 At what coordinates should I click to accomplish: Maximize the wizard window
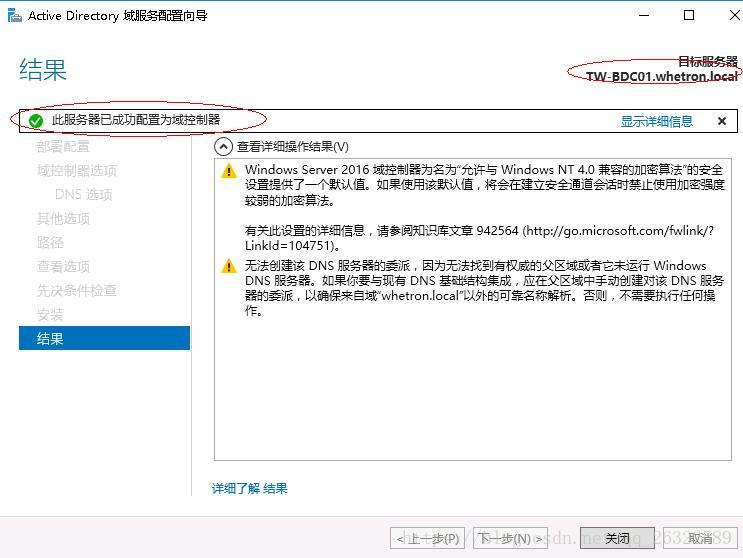click(x=689, y=15)
